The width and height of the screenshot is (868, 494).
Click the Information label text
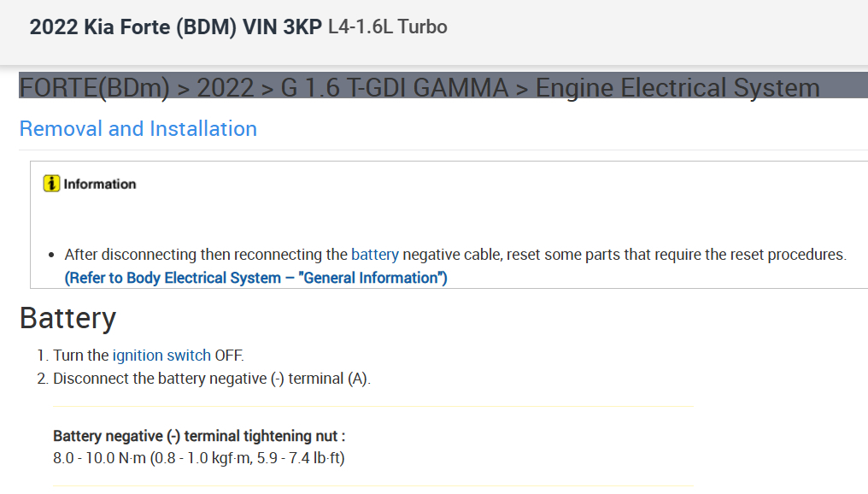(100, 184)
